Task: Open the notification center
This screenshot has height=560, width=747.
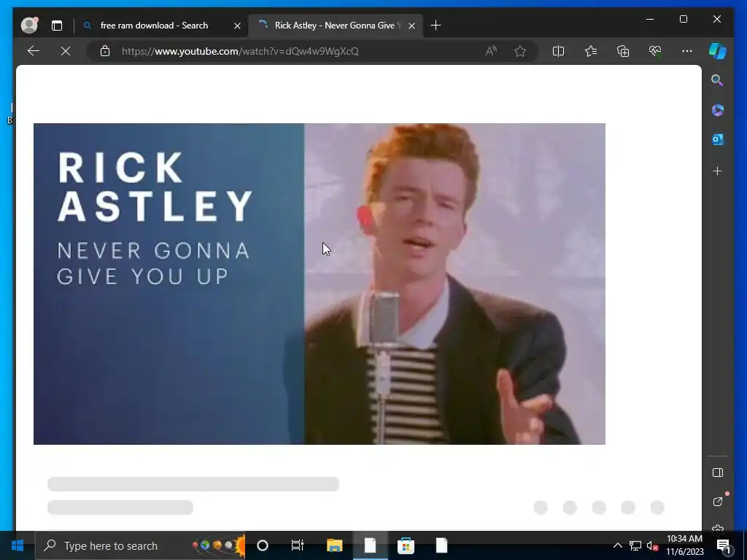Action: click(724, 545)
